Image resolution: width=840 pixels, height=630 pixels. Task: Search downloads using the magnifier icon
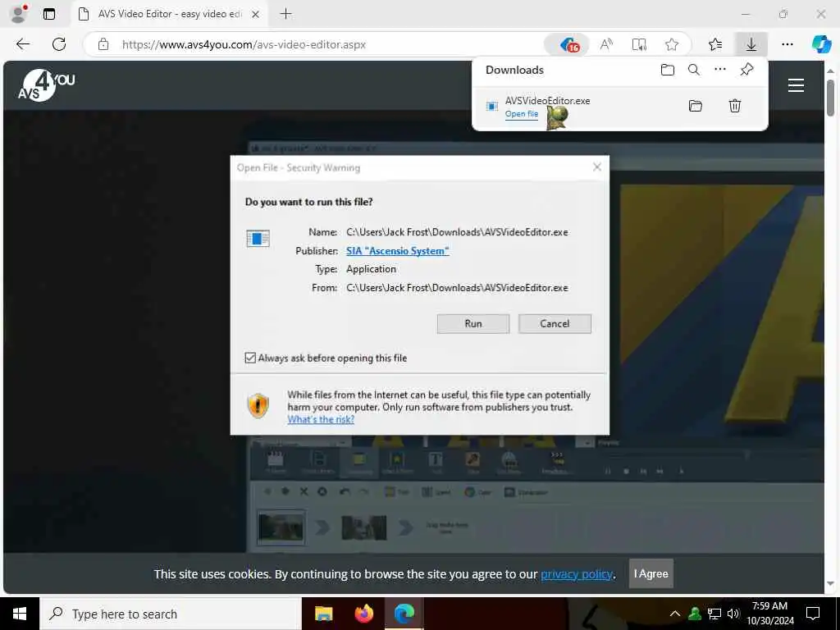click(x=694, y=70)
